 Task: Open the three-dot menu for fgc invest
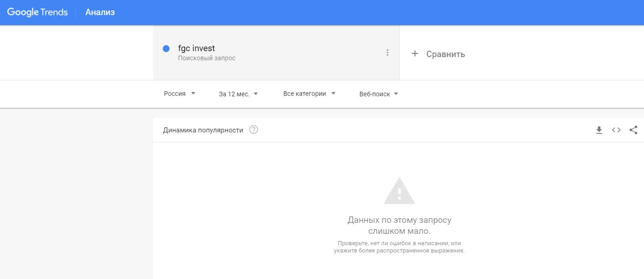point(387,53)
